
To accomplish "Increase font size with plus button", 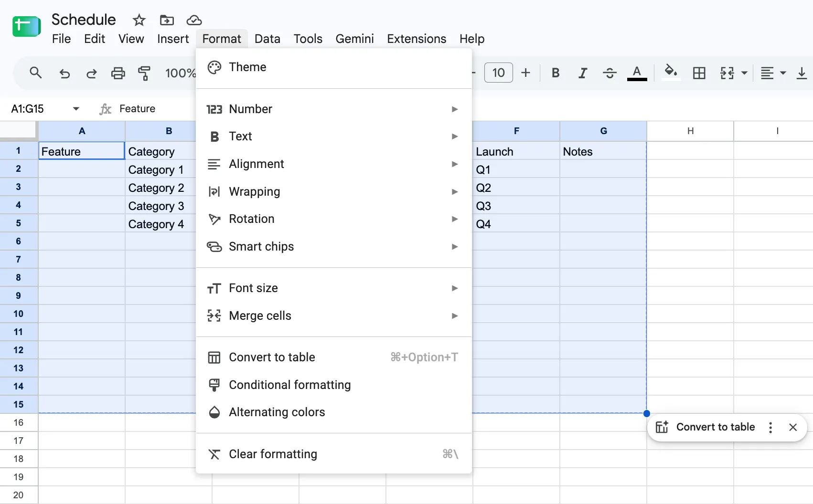I will [525, 73].
